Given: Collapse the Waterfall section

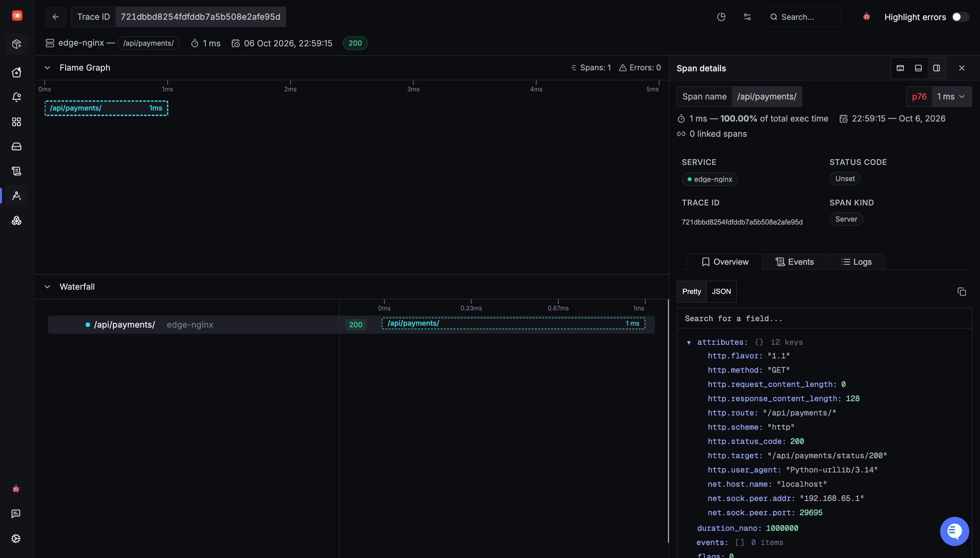Looking at the screenshot, I should coord(47,287).
